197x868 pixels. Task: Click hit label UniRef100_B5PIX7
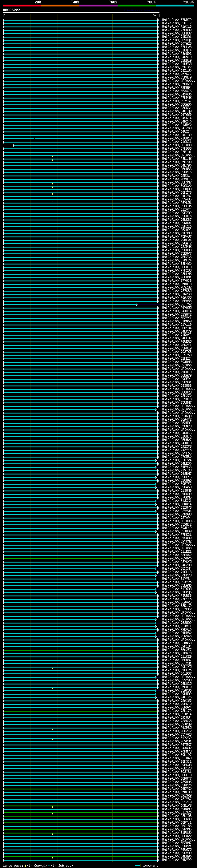click(x=177, y=67)
